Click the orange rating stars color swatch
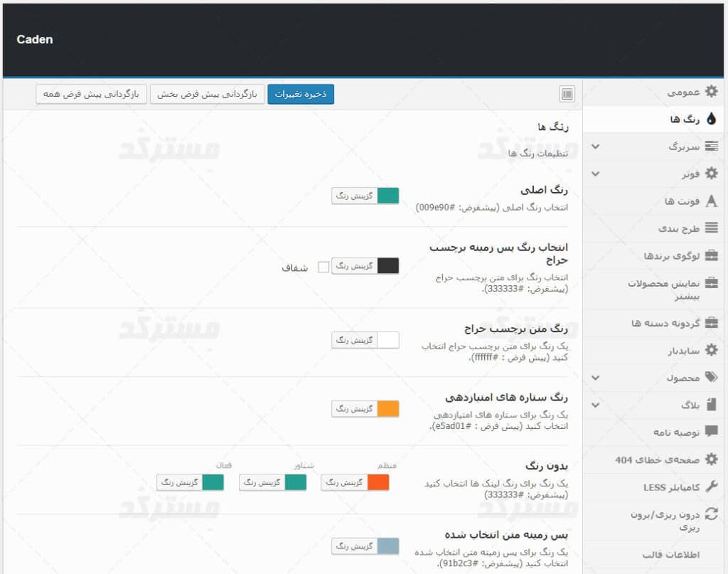 pos(388,409)
